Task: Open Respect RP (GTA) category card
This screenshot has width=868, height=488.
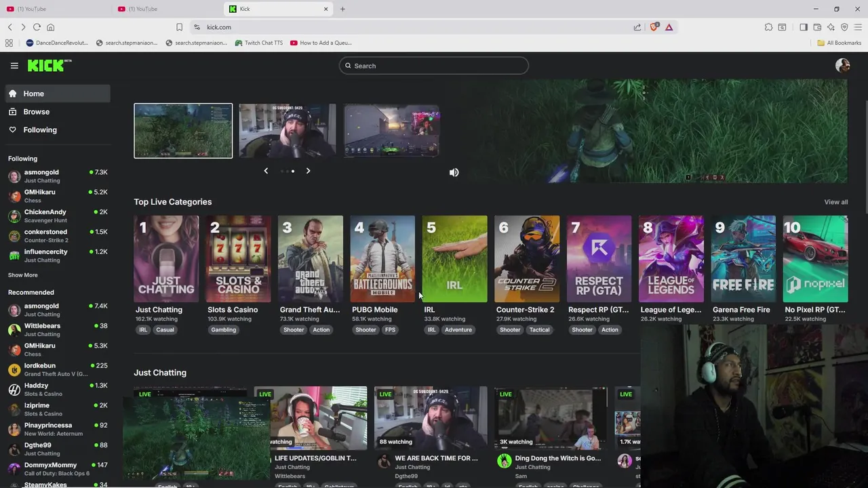Action: tap(599, 259)
